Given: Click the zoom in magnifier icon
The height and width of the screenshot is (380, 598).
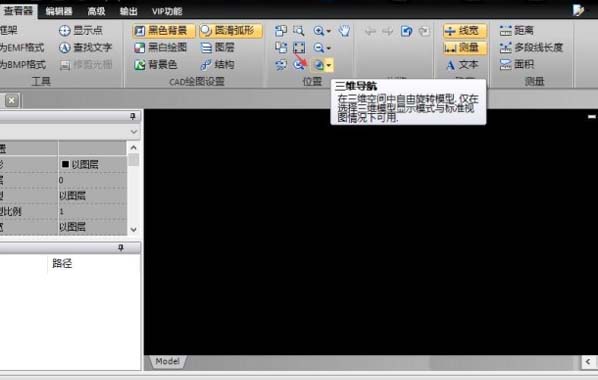Looking at the screenshot, I should click(318, 31).
